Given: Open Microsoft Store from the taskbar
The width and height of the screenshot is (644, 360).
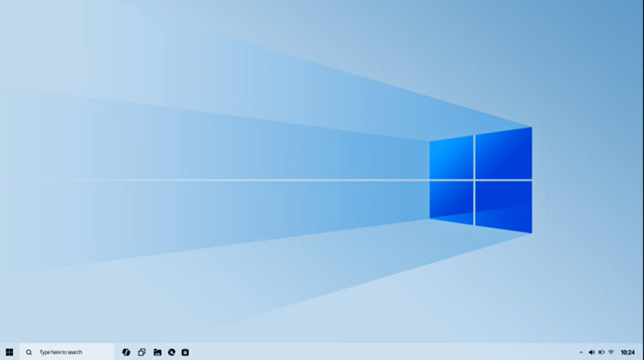Looking at the screenshot, I should click(186, 352).
